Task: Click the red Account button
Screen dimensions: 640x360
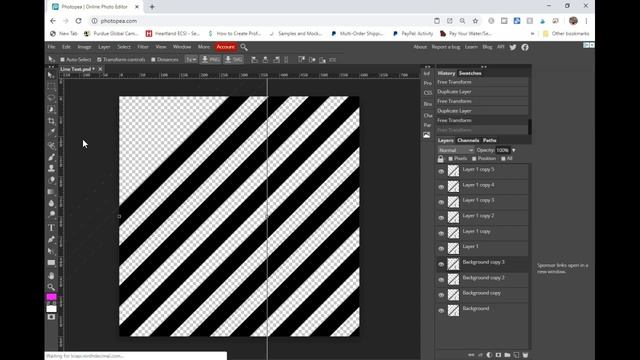Action: pyautogui.click(x=225, y=47)
